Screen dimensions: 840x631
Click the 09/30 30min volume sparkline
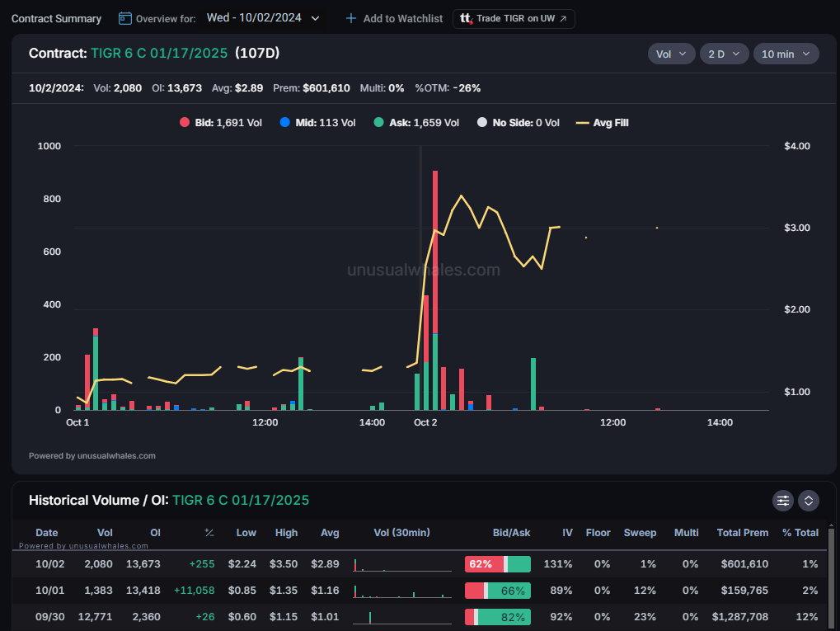401,617
